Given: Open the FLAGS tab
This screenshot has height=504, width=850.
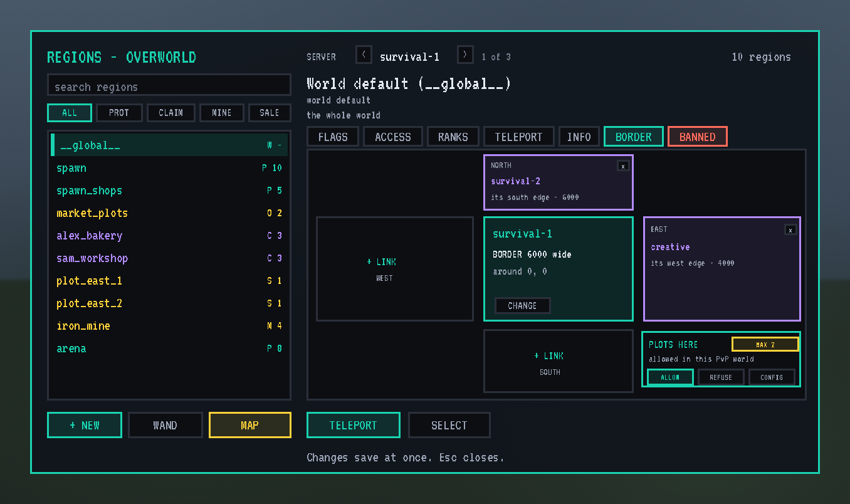Looking at the screenshot, I should (x=333, y=137).
